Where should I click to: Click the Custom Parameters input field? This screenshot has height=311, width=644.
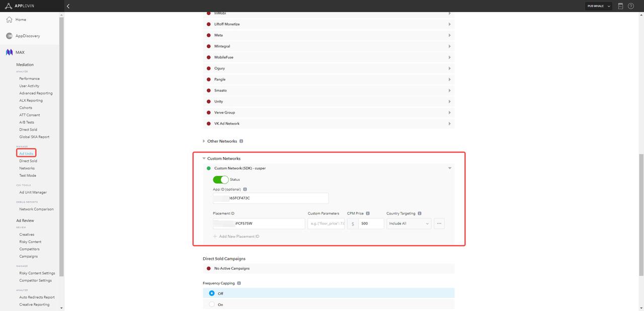pyautogui.click(x=326, y=224)
